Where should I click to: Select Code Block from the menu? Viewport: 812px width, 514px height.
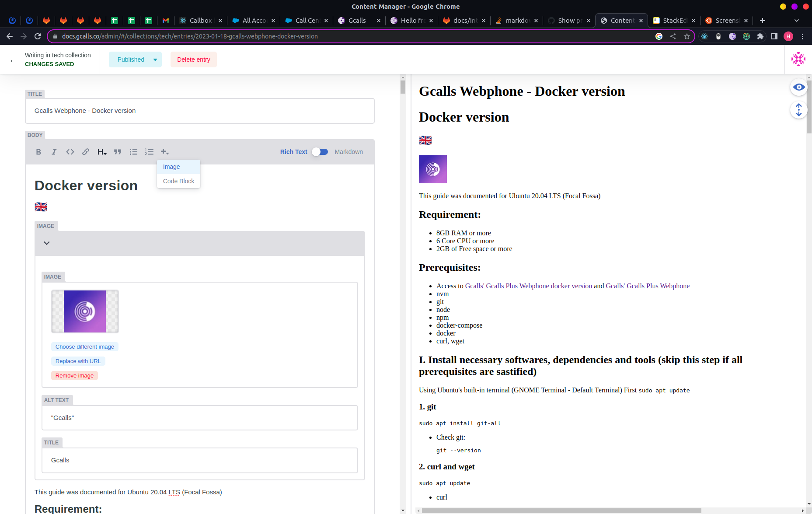pos(178,181)
